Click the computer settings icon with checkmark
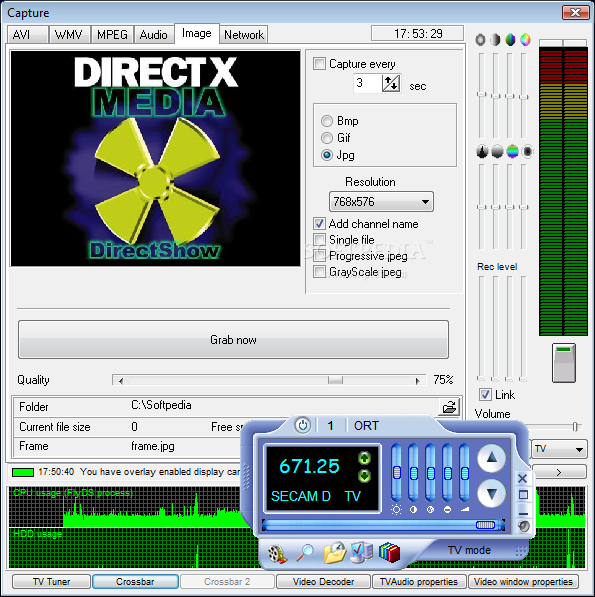The image size is (595, 597). click(x=361, y=552)
